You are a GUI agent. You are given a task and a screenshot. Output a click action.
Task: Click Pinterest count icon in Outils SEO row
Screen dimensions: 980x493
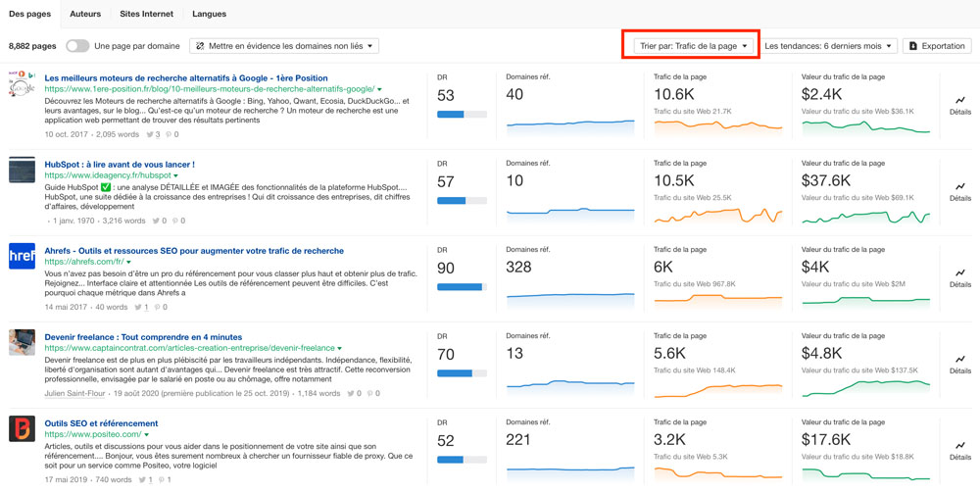tap(162, 480)
